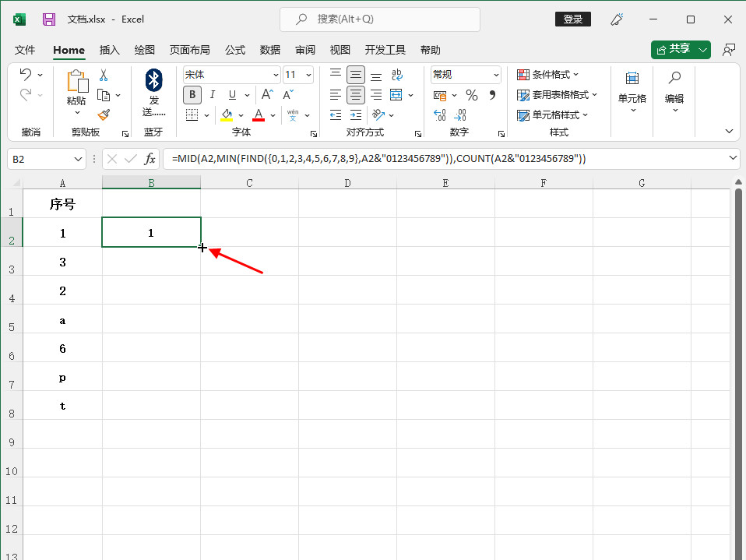Click the Align Right icon

[x=376, y=95]
